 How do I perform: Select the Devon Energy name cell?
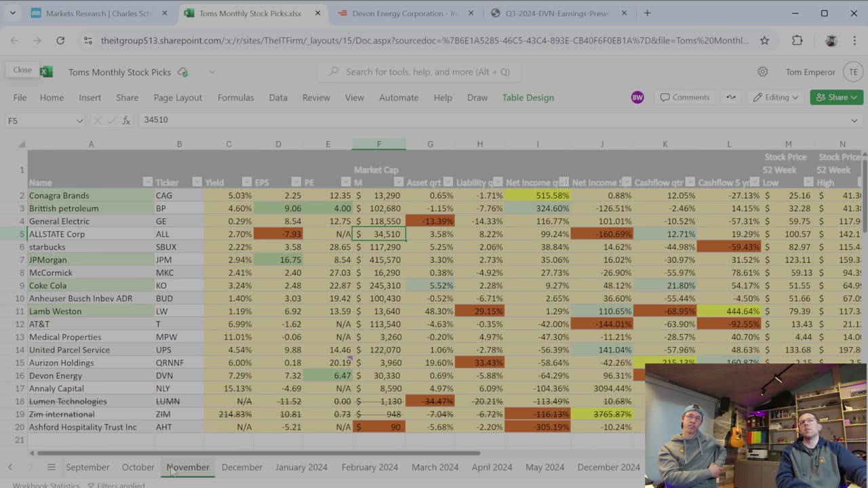tap(91, 375)
